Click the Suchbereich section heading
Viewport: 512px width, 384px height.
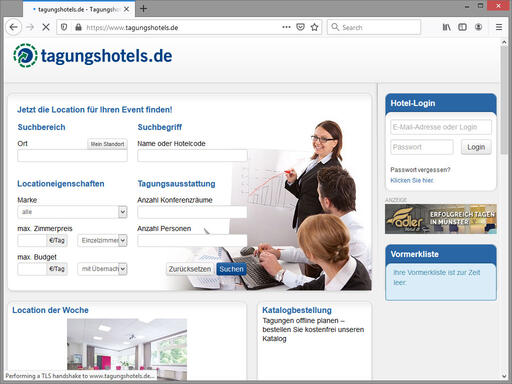(41, 127)
